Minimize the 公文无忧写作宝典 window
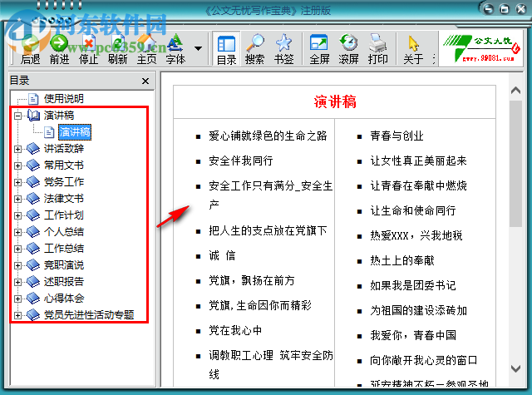The height and width of the screenshot is (395, 532). coord(489,9)
